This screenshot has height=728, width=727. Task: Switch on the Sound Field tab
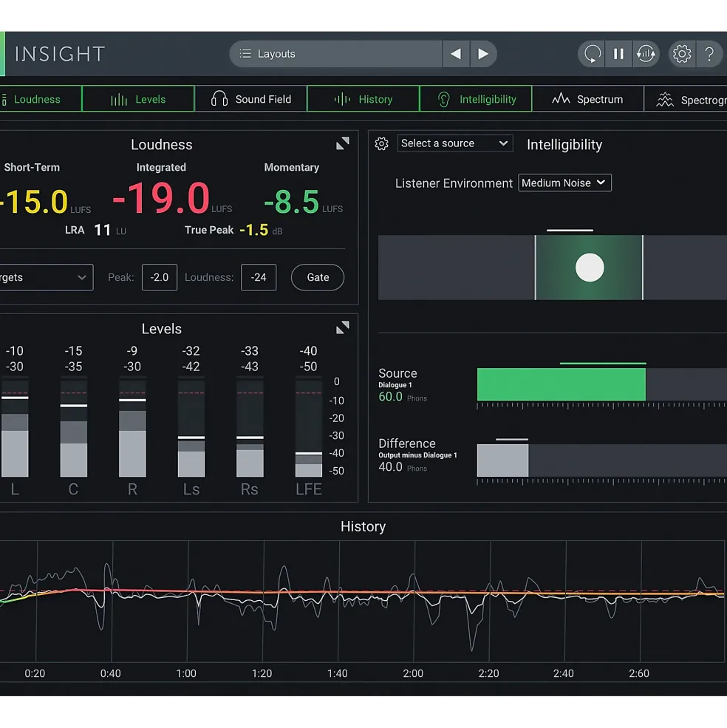250,98
